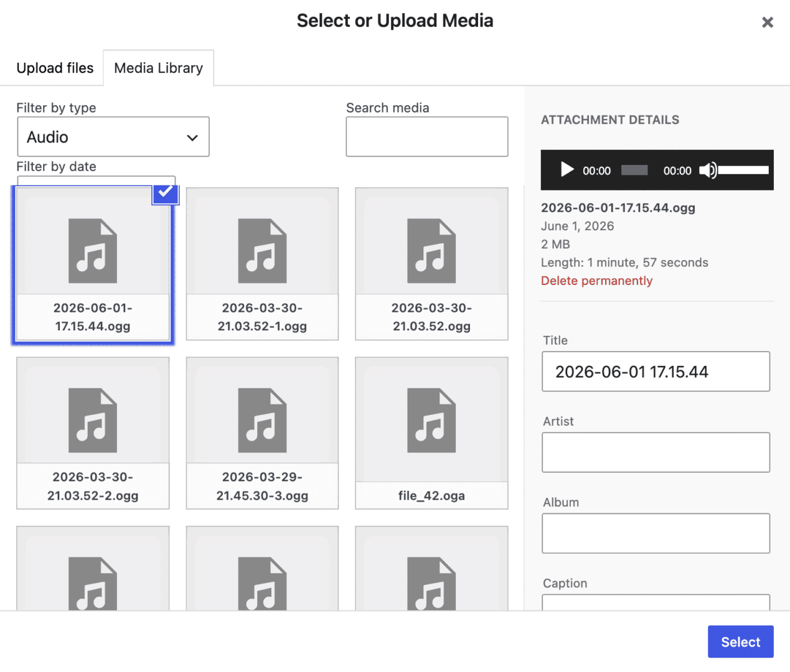790x672 pixels.
Task: Click the 'June 1, 2026' date text
Action: (x=577, y=226)
